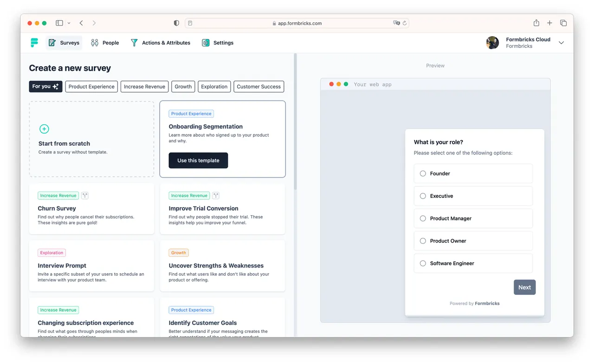Click the plus icon in Start from scratch
This screenshot has width=594, height=364.
(x=44, y=129)
